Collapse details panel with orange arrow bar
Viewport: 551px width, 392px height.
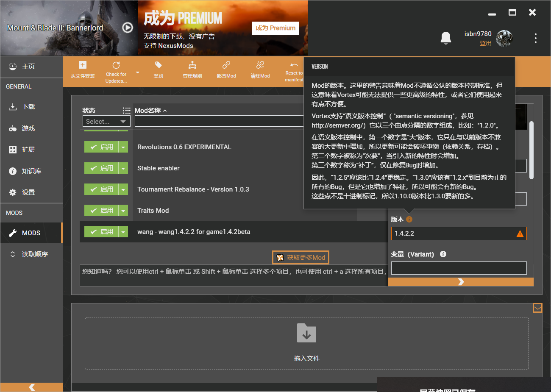pos(461,282)
